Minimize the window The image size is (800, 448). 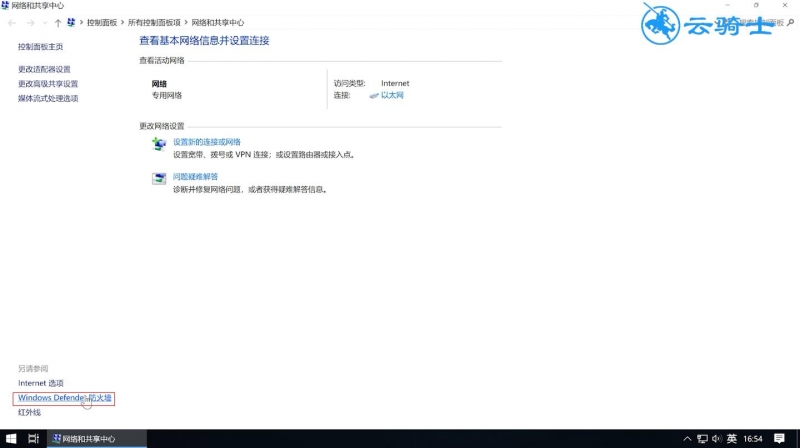[728, 5]
